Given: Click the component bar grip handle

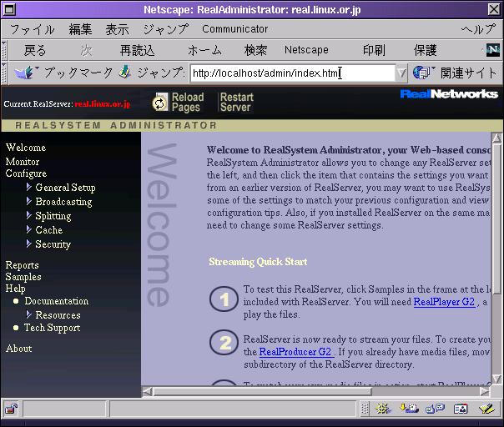Looking at the screenshot, I should tap(365, 409).
